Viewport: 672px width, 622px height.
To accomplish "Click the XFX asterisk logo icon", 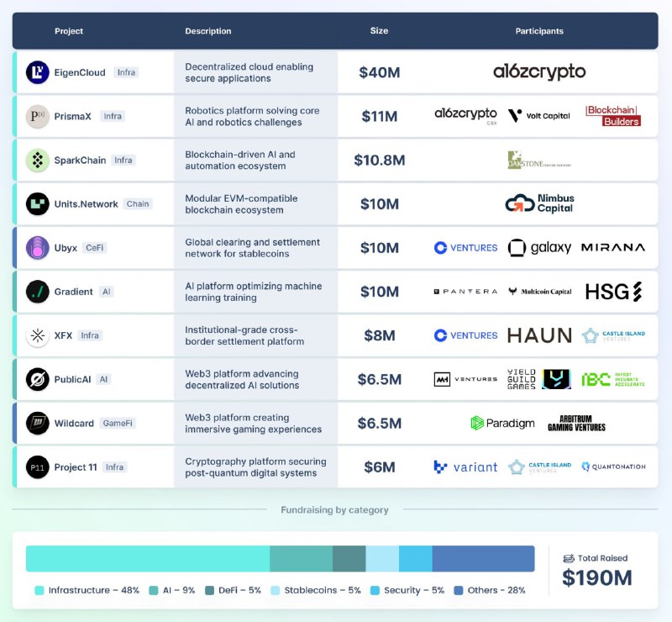I will [37, 335].
